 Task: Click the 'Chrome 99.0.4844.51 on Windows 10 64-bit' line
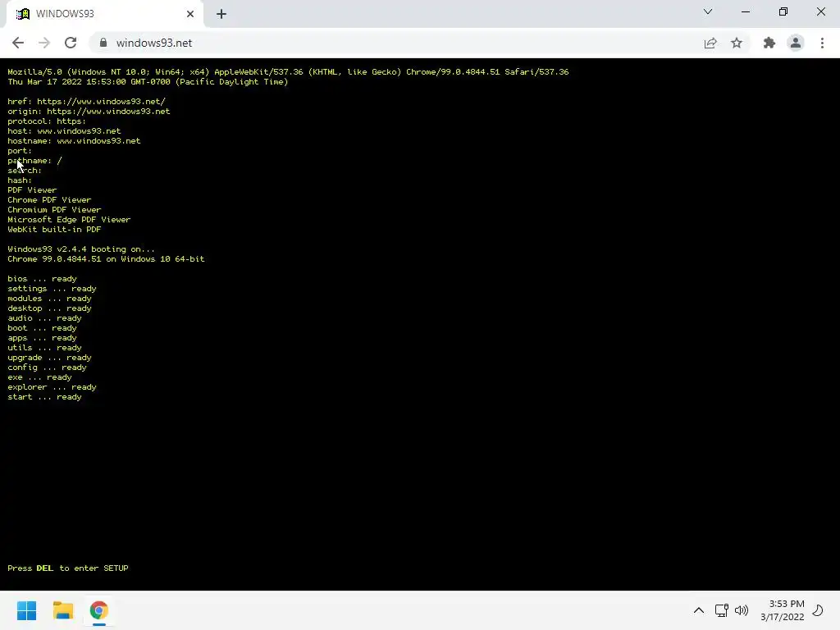pyautogui.click(x=106, y=258)
